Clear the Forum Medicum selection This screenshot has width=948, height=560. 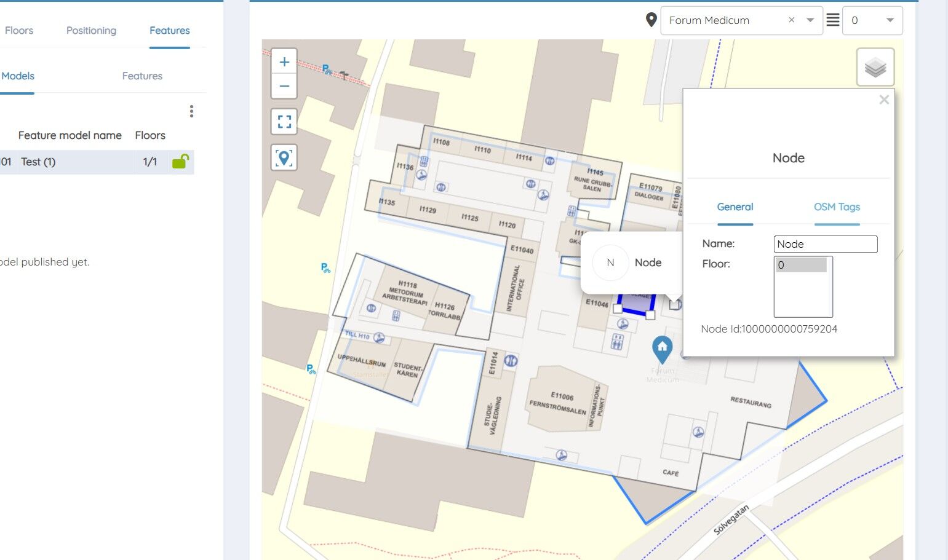point(792,20)
